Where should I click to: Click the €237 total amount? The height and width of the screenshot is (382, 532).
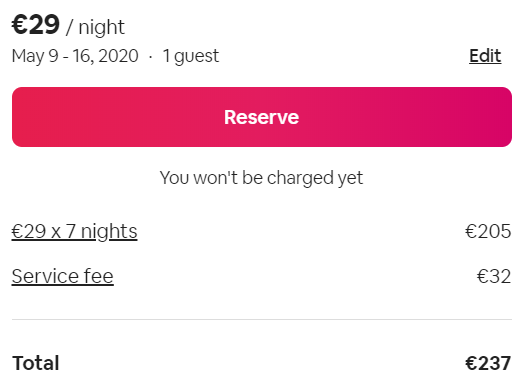[488, 363]
